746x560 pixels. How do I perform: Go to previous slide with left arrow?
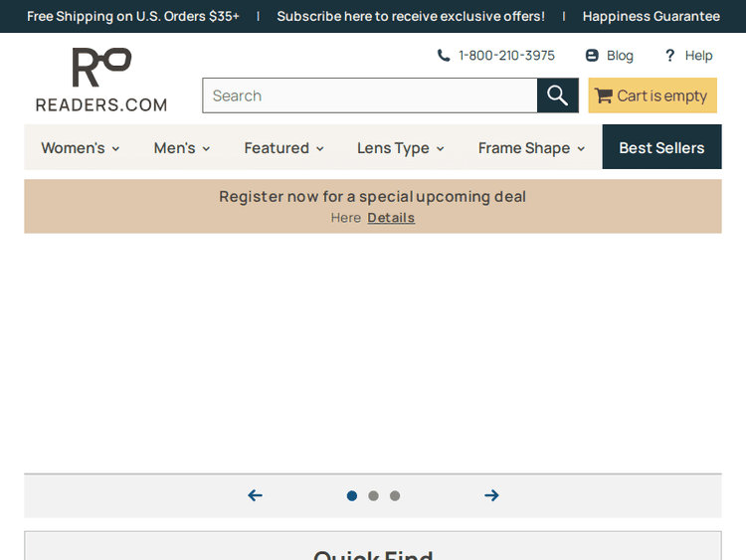256,495
